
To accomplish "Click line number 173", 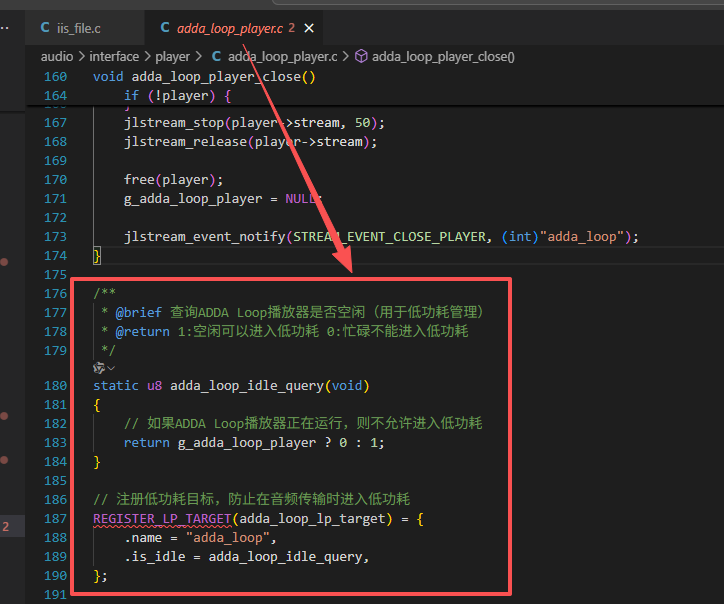I will point(55,237).
